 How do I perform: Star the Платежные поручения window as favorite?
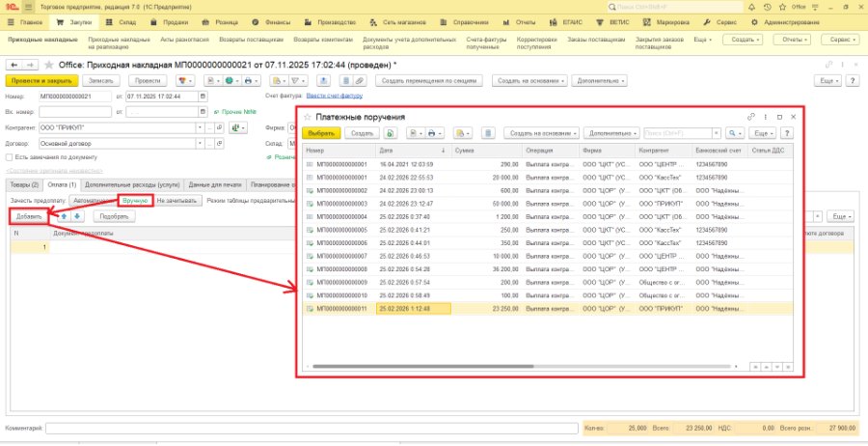pyautogui.click(x=308, y=117)
